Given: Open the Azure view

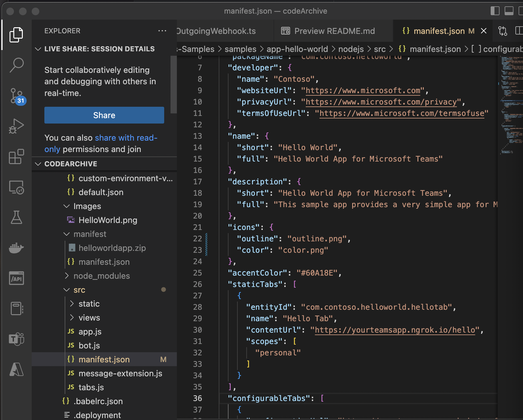Looking at the screenshot, I should (16, 369).
